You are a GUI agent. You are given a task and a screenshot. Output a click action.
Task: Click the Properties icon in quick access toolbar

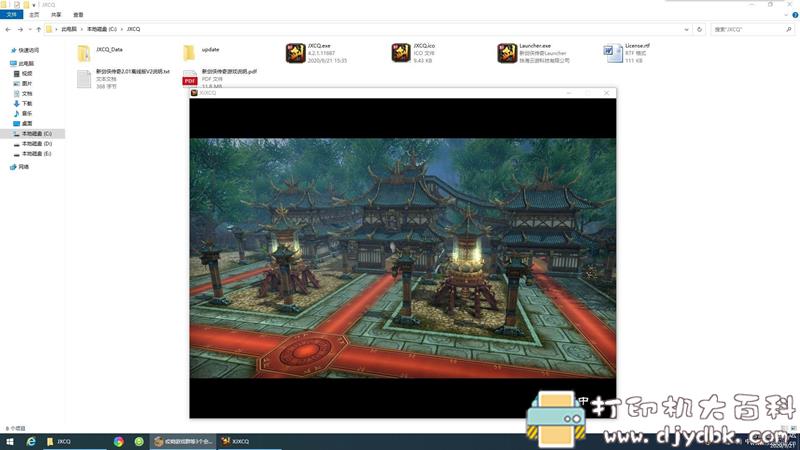[x=16, y=5]
